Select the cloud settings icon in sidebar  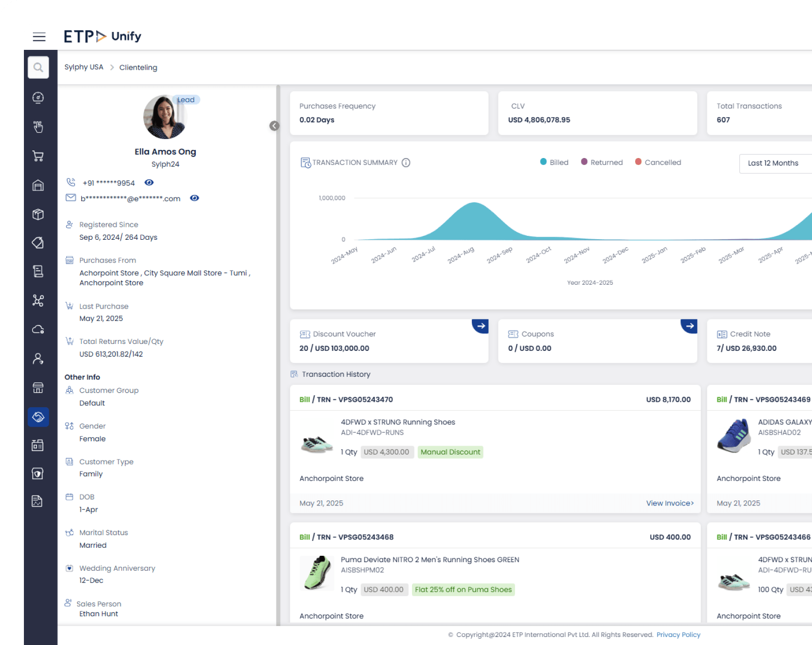coord(38,329)
